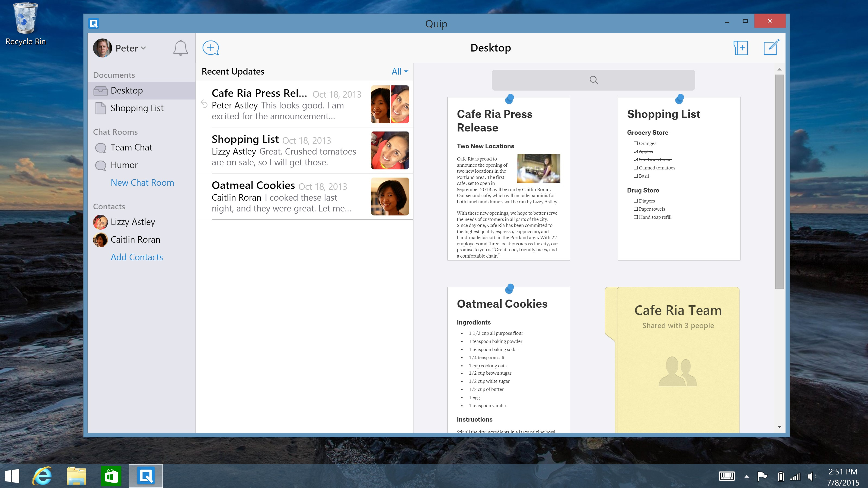Click the Add Contacts link
Screen dimensions: 868x488
[x=137, y=257]
